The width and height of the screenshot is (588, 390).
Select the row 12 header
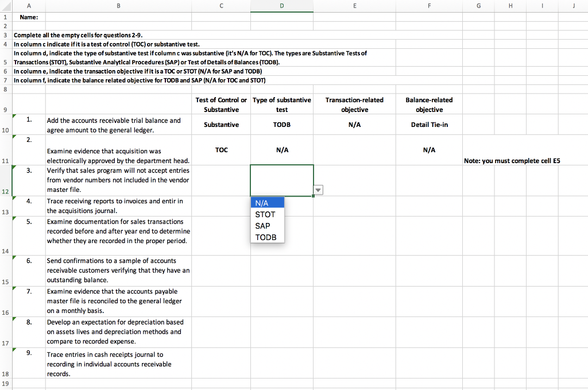6,191
